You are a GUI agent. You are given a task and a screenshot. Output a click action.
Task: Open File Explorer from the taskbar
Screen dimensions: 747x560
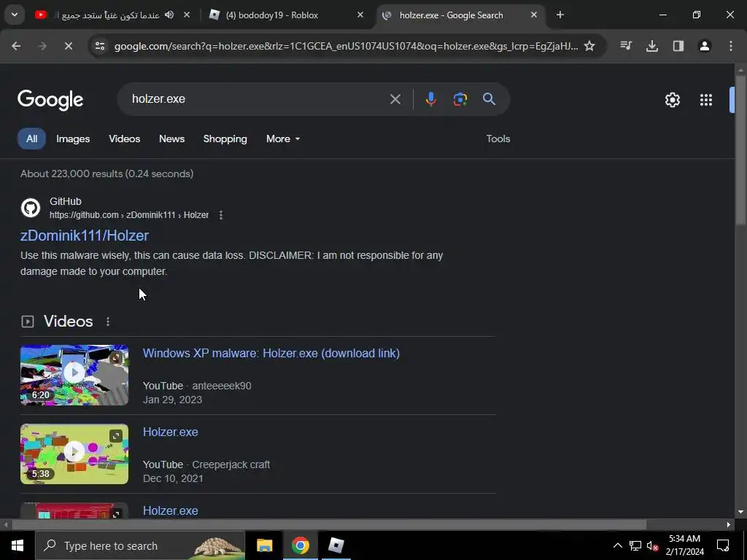tap(264, 545)
